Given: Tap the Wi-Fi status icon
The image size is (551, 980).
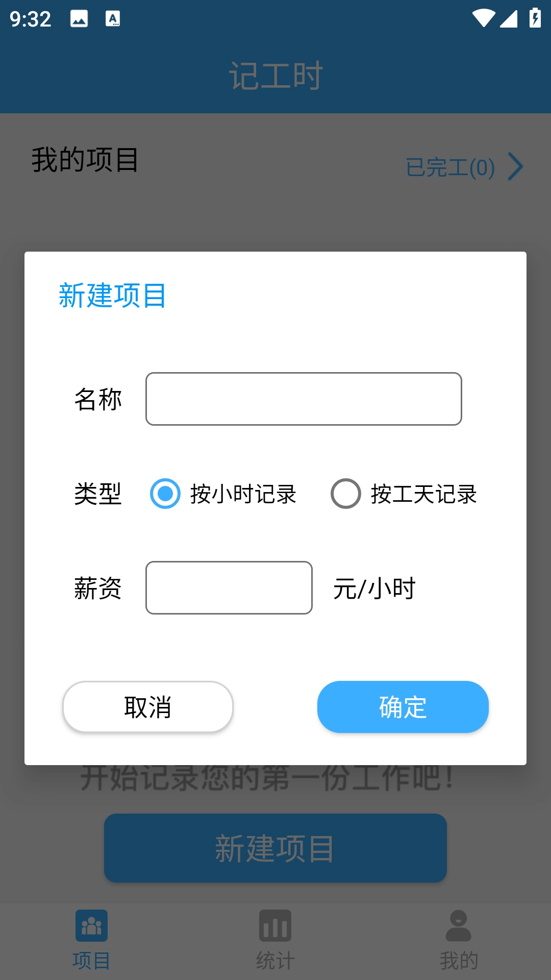Looking at the screenshot, I should (x=483, y=19).
